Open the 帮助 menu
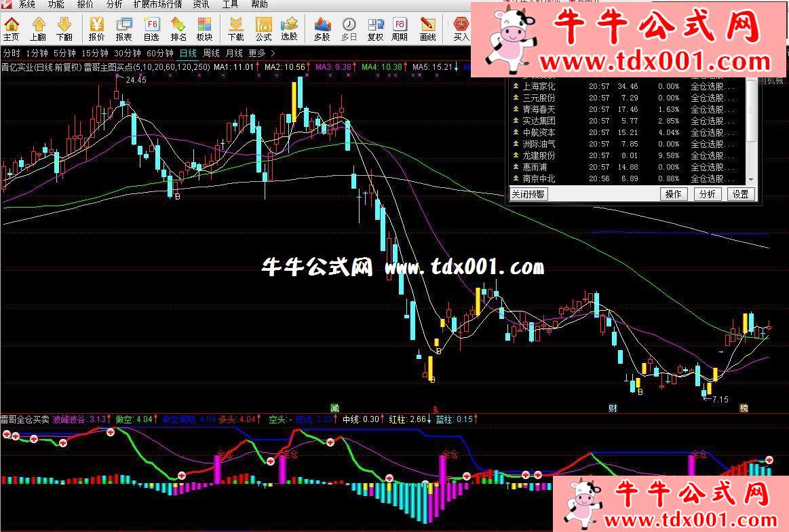Image resolution: width=789 pixels, height=532 pixels. (x=259, y=5)
